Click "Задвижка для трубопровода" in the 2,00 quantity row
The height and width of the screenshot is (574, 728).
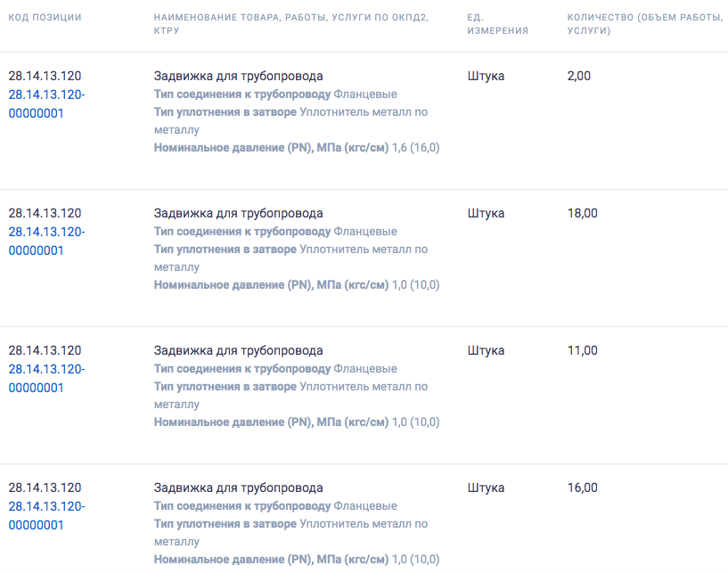238,76
